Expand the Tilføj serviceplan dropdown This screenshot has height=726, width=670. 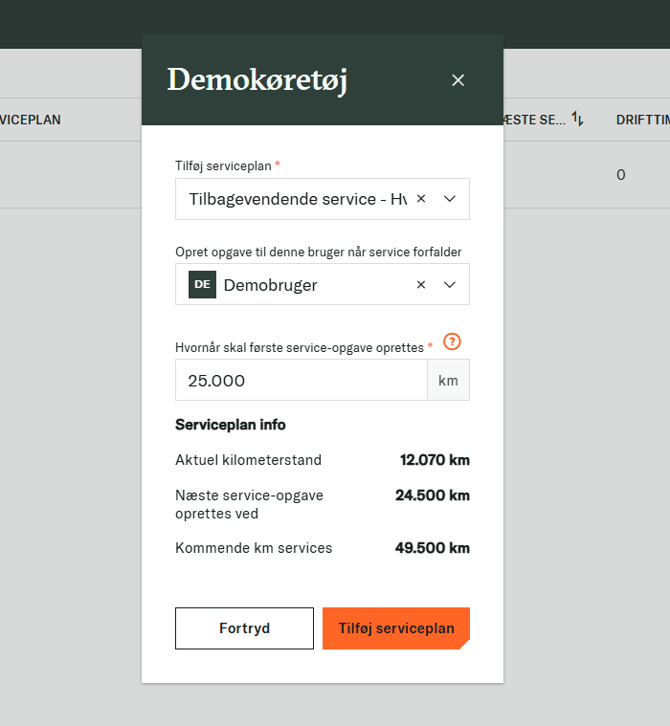coord(450,199)
